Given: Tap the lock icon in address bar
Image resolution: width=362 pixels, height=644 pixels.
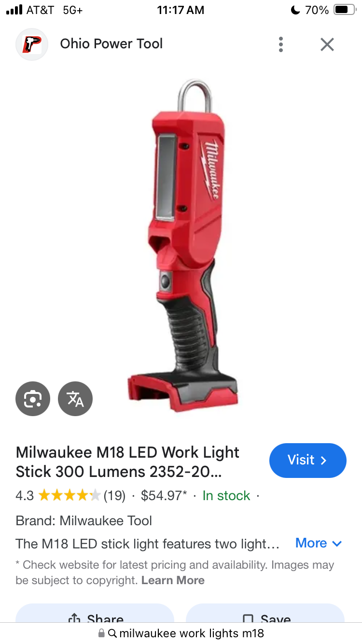Looking at the screenshot, I should [101, 633].
